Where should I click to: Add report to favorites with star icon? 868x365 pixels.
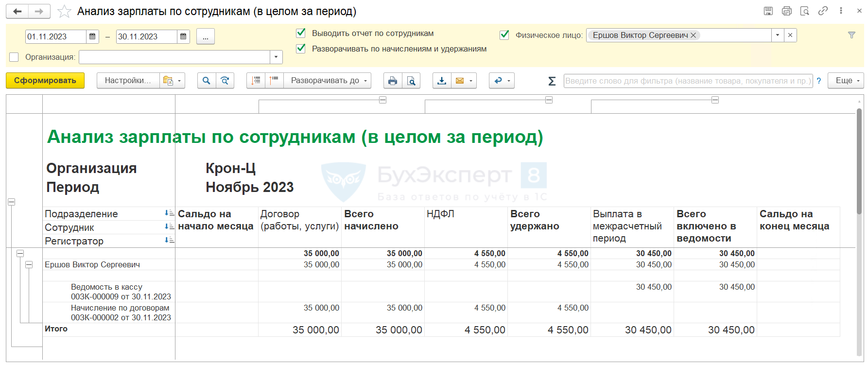click(64, 11)
